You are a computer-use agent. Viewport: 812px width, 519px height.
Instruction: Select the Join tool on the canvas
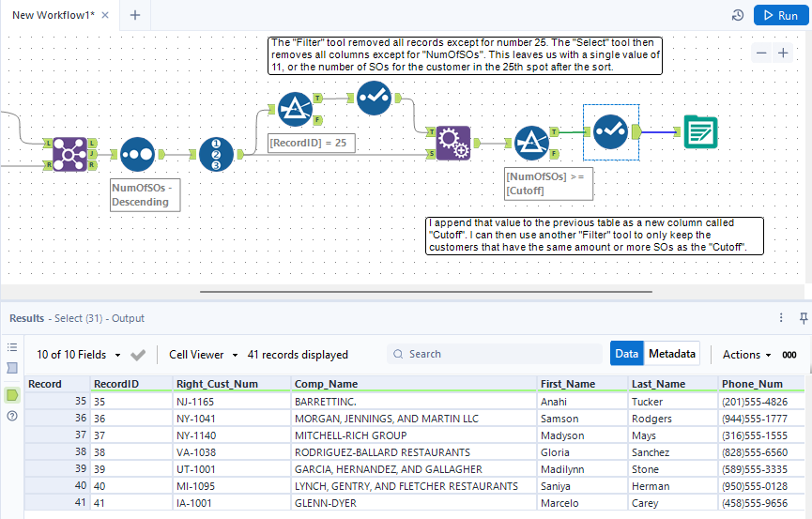(70, 154)
